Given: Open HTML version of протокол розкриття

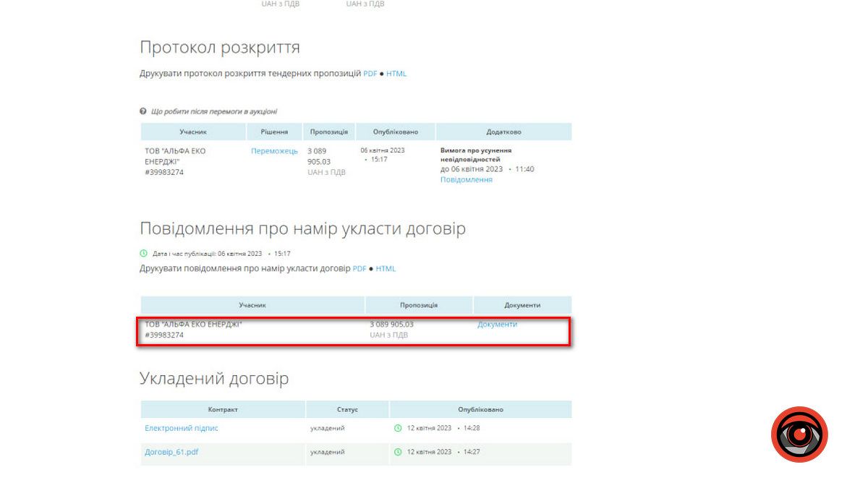Looking at the screenshot, I should click(396, 74).
